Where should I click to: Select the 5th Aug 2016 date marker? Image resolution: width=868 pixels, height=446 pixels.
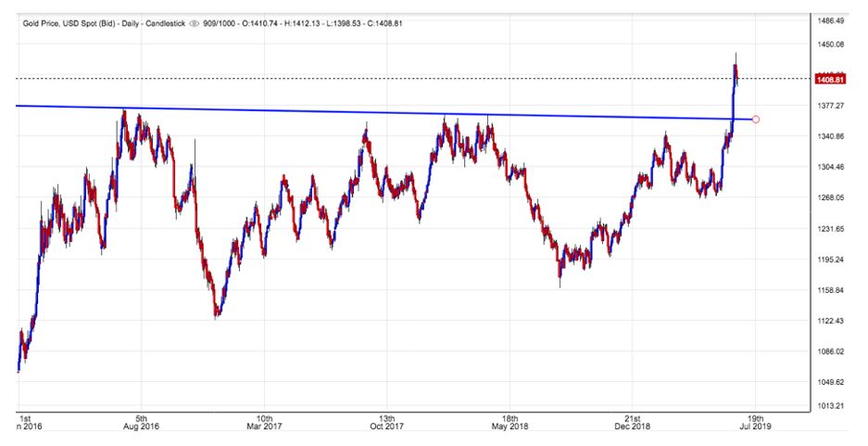141,423
